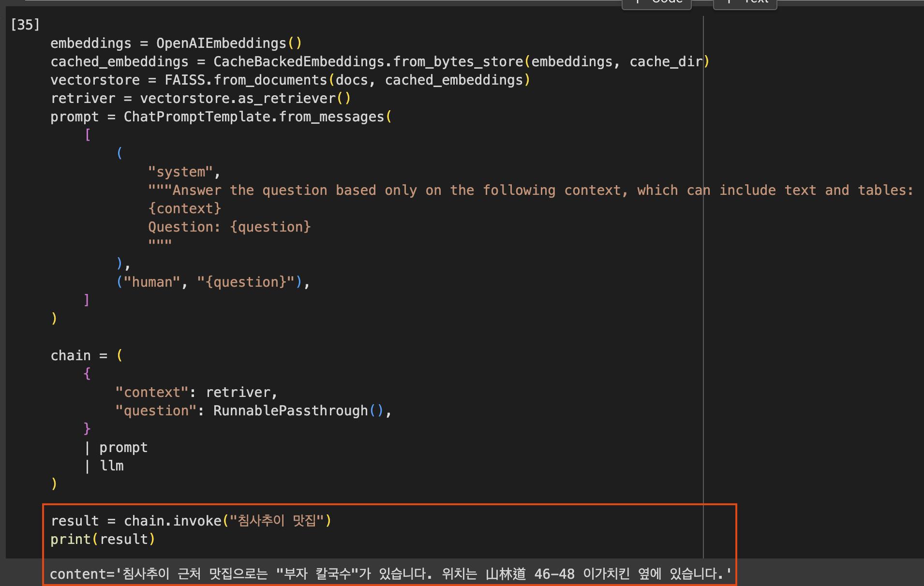Click on CacheBackedEmbeddings.from_bytes_store text
The height and width of the screenshot is (586, 924).
click(x=368, y=62)
